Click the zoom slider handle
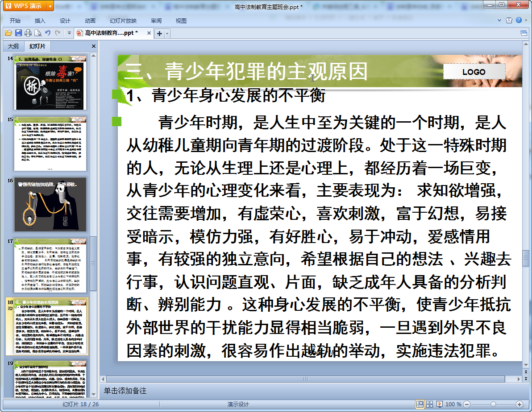This screenshot has height=412, width=532. pos(493,404)
